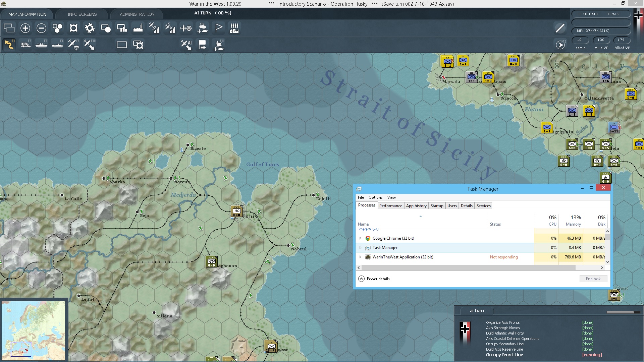Select the unit counter near Zaghouan
Viewport: 644px width, 362px height.
click(x=211, y=262)
